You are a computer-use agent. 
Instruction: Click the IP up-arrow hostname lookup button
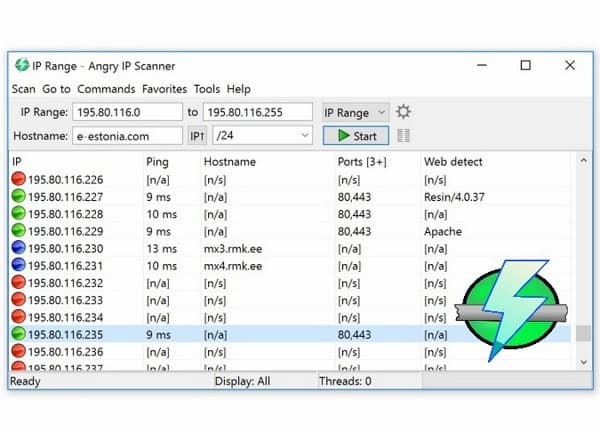tap(197, 136)
